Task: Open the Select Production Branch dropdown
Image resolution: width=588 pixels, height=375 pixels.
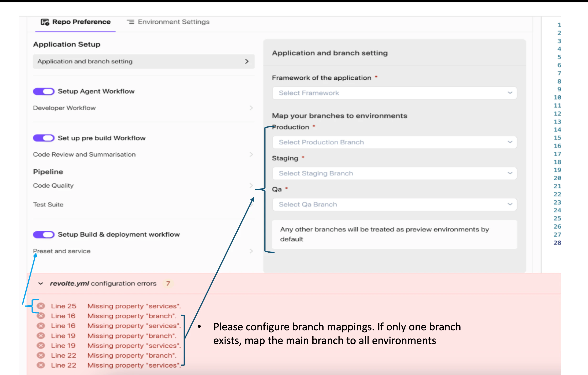Action: (x=394, y=142)
